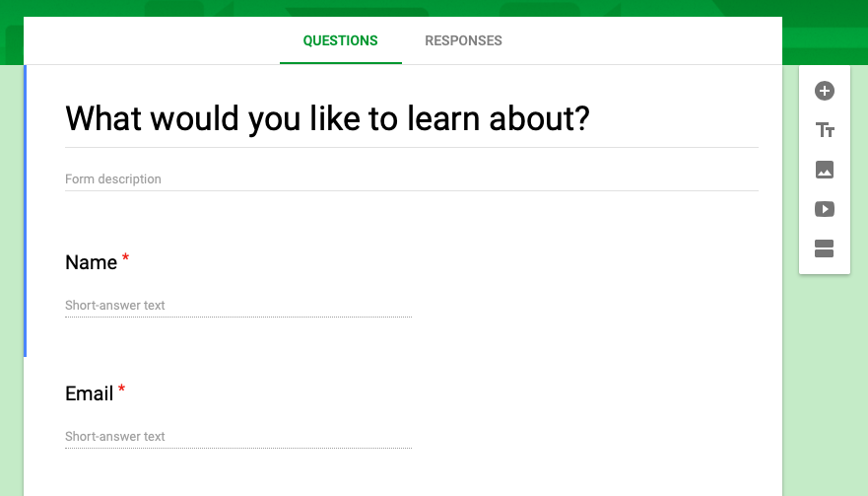Screen dimensions: 868x496
Task: Click the blue highlight bar on the card edge
Action: point(25,211)
